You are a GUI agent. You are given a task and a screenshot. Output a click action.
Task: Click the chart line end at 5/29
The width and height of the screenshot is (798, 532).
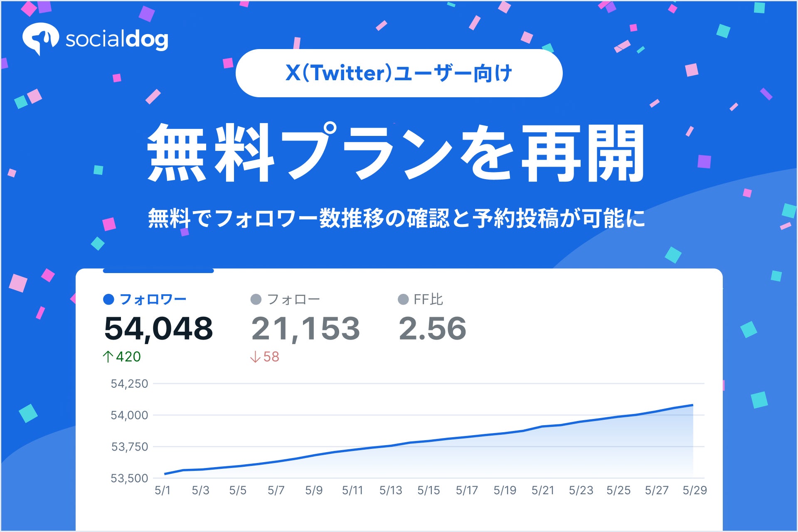[692, 405]
